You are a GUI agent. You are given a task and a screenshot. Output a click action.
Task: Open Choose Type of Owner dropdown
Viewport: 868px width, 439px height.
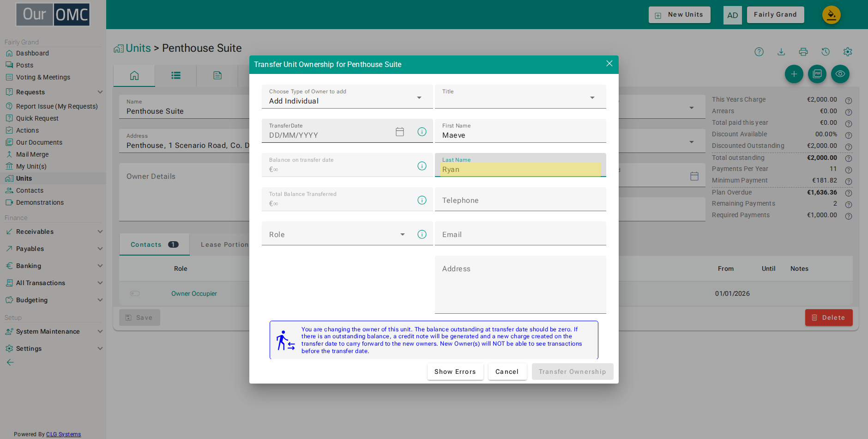(347, 97)
